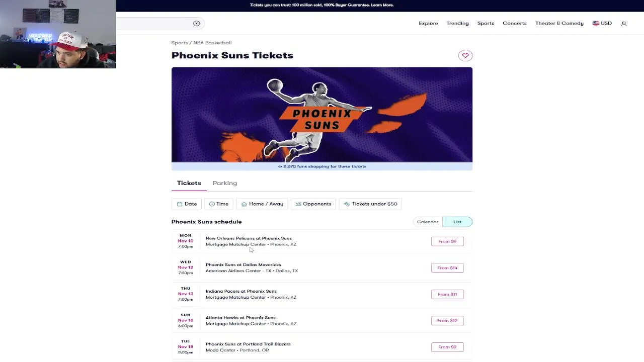Clear the search field with the X icon

[x=197, y=23]
